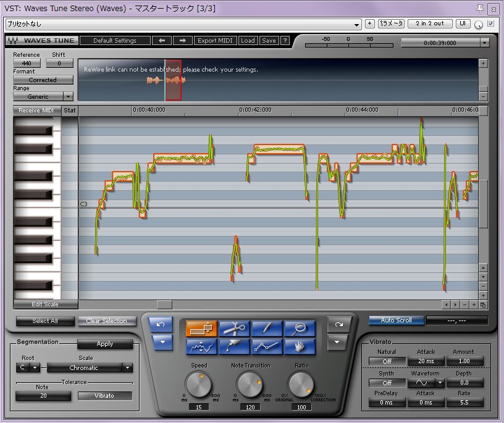Viewport: 504px width, 423px height.
Task: Toggle the plugin bypass checkbox
Action: (x=491, y=23)
